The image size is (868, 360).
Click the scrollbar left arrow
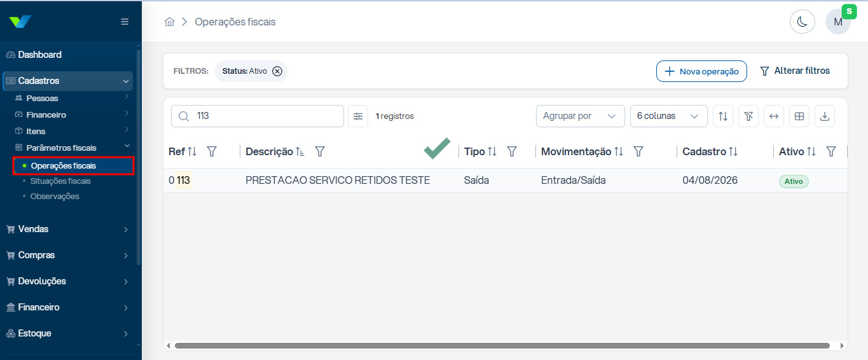(x=169, y=346)
